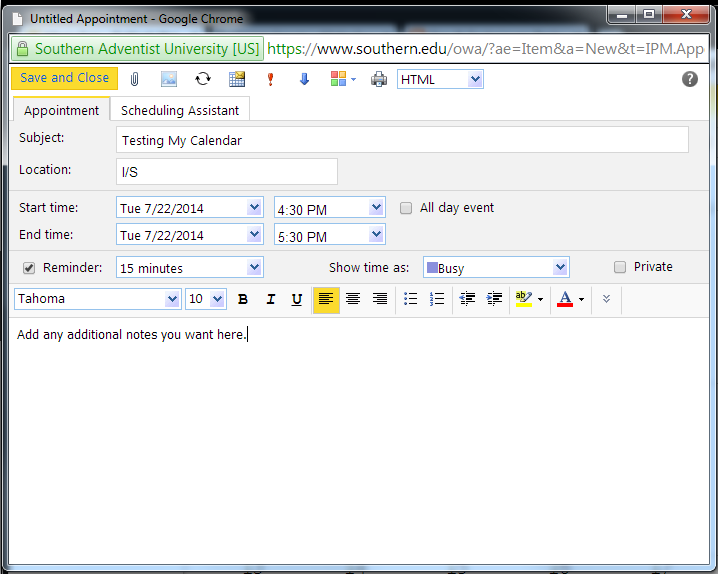Click Southern Adventist University security badge

[137, 49]
